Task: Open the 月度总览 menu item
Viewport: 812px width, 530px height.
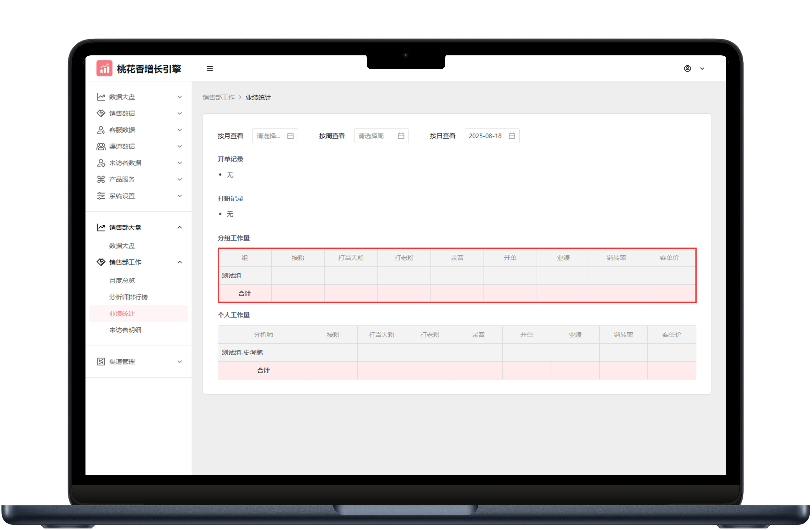Action: pyautogui.click(x=122, y=281)
